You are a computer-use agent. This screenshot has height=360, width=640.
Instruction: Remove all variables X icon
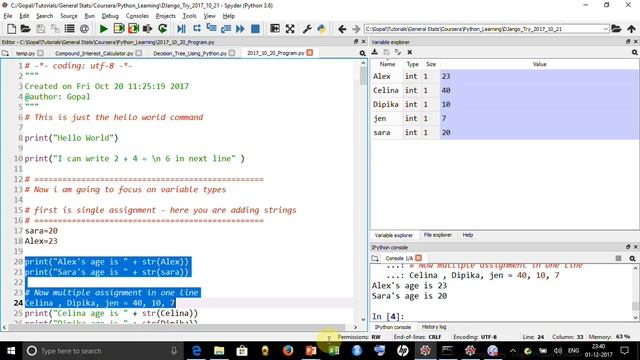pyautogui.click(x=410, y=52)
